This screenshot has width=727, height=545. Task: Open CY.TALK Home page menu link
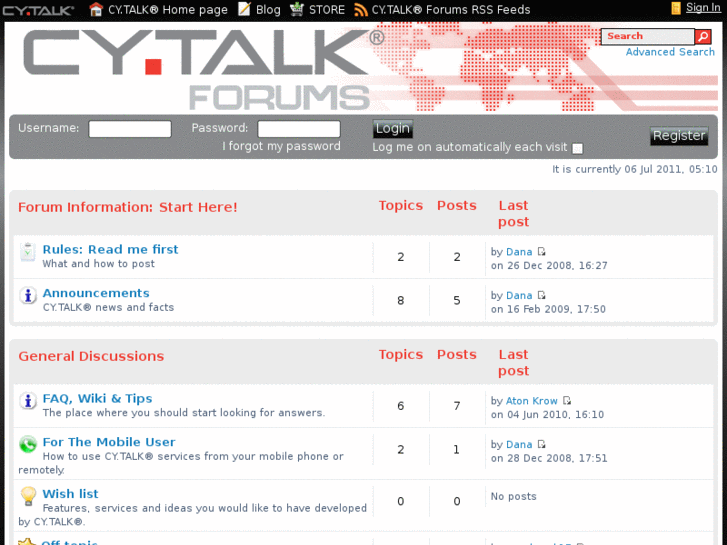(x=168, y=10)
